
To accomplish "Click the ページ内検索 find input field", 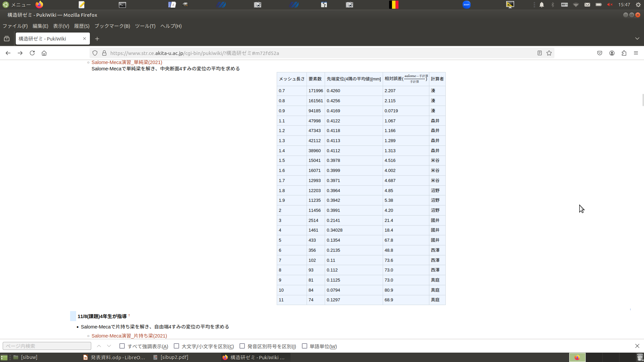I will coord(47,346).
